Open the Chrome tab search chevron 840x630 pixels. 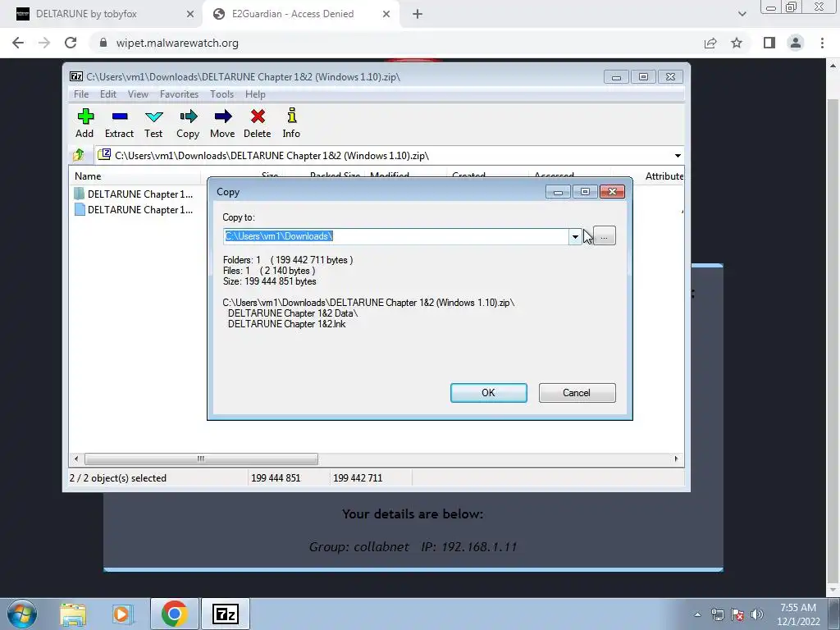coord(742,15)
